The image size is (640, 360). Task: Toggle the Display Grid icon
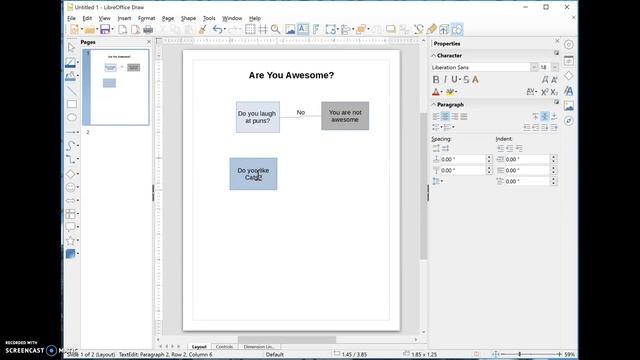click(x=250, y=29)
